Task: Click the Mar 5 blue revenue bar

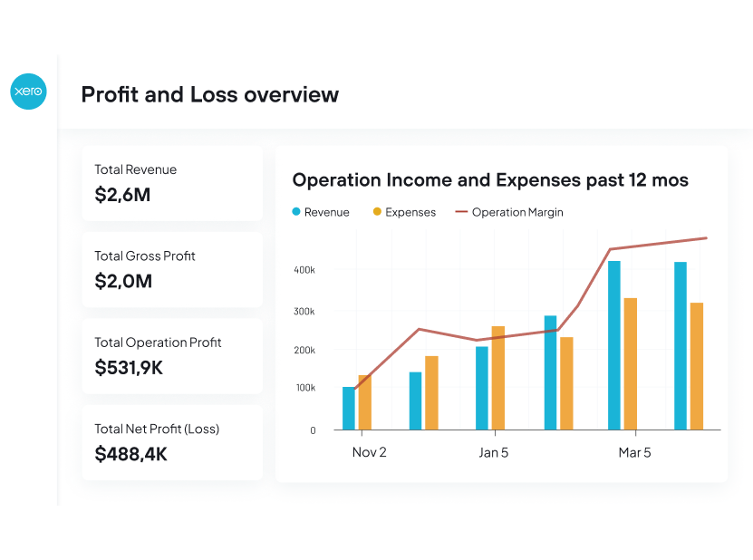Action: [614, 345]
